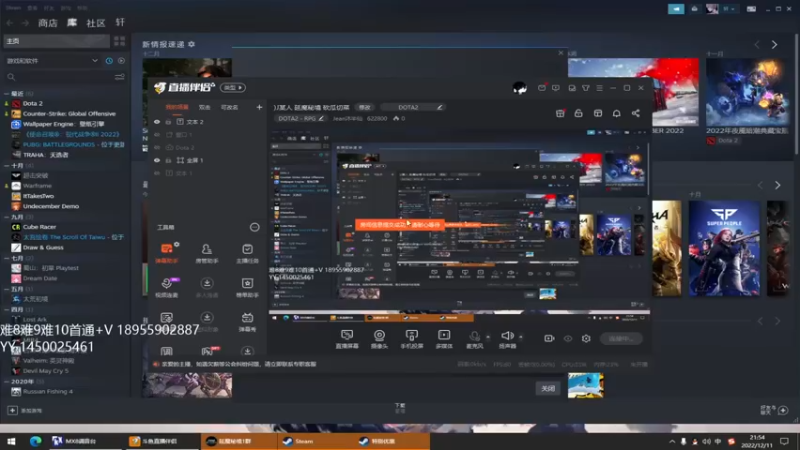Viewport: 800px width, 450px height.
Task: Open Windows Start menu
Action: [11, 441]
